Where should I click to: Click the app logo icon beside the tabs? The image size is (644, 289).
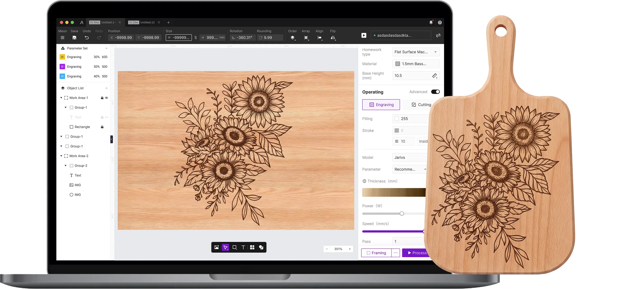coord(82,22)
